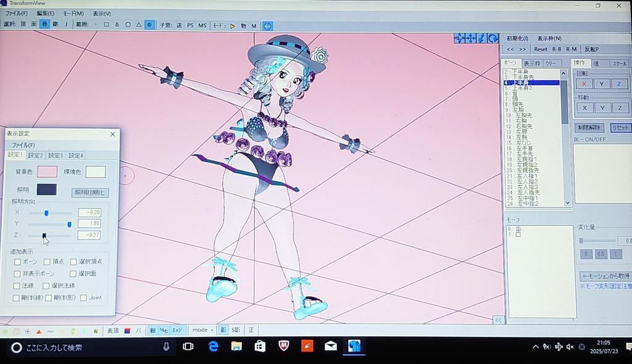632x364 pixels.
Task: Click lighting direction Y slider handle
Action: [69, 224]
